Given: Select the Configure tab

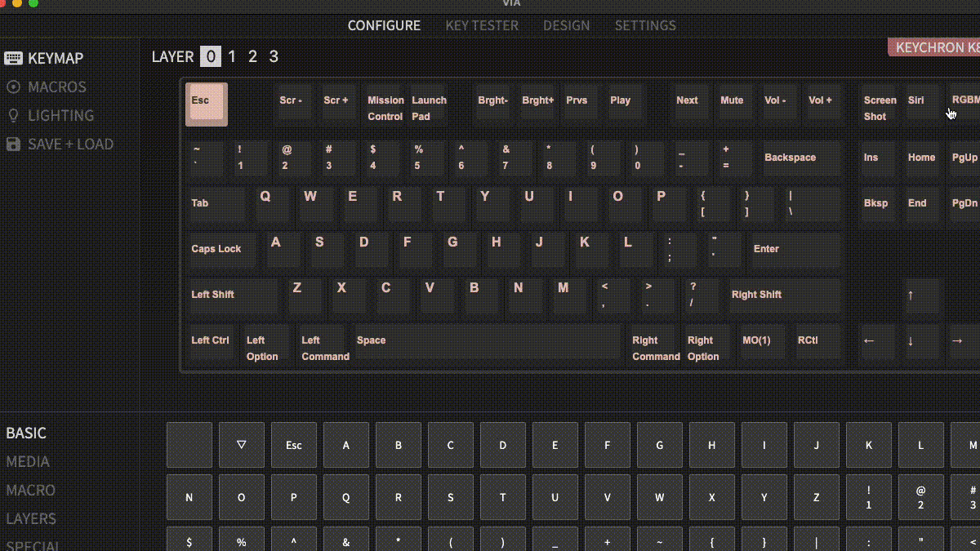Looking at the screenshot, I should pos(384,25).
